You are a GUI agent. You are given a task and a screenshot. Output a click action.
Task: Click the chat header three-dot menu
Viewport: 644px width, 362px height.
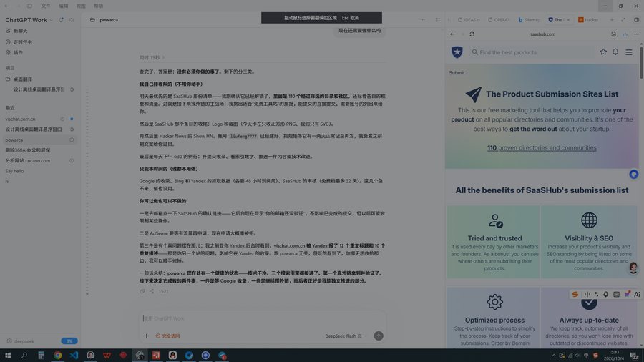[x=423, y=20]
